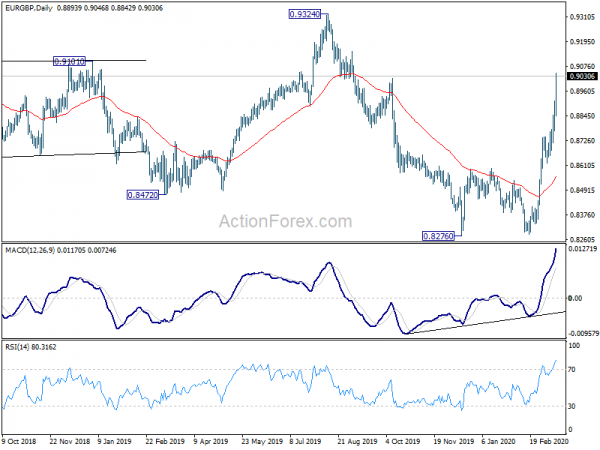This screenshot has width=600, height=450.
Task: Click the 0.91950 price axis value
Action: [x=582, y=42]
